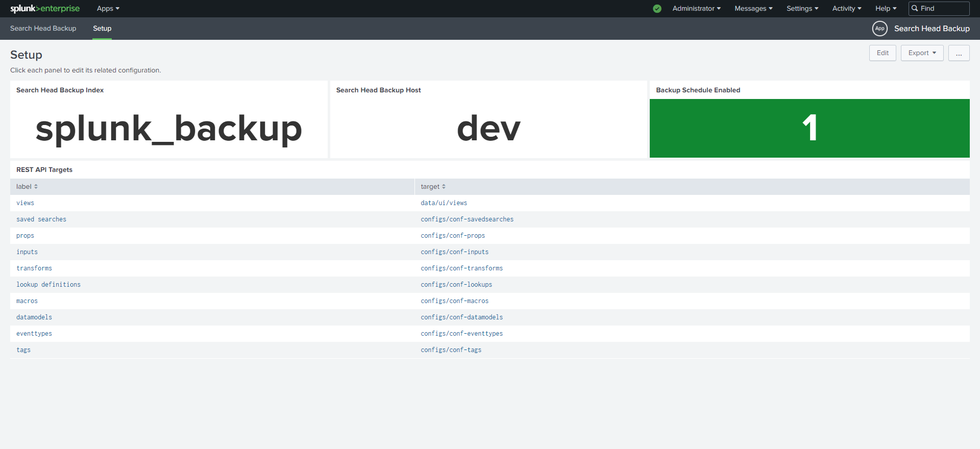Switch to the Search Head Backup nav tab
The width and height of the screenshot is (980, 449).
coord(43,29)
